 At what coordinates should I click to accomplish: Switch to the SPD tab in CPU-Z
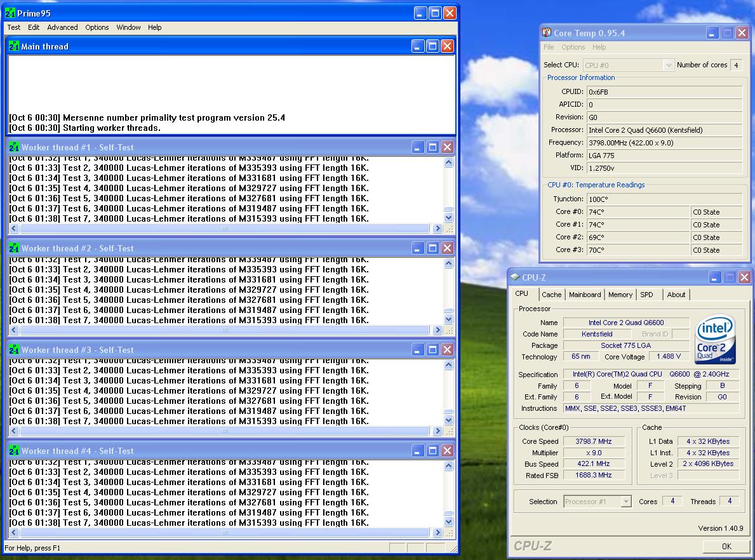[x=646, y=295]
